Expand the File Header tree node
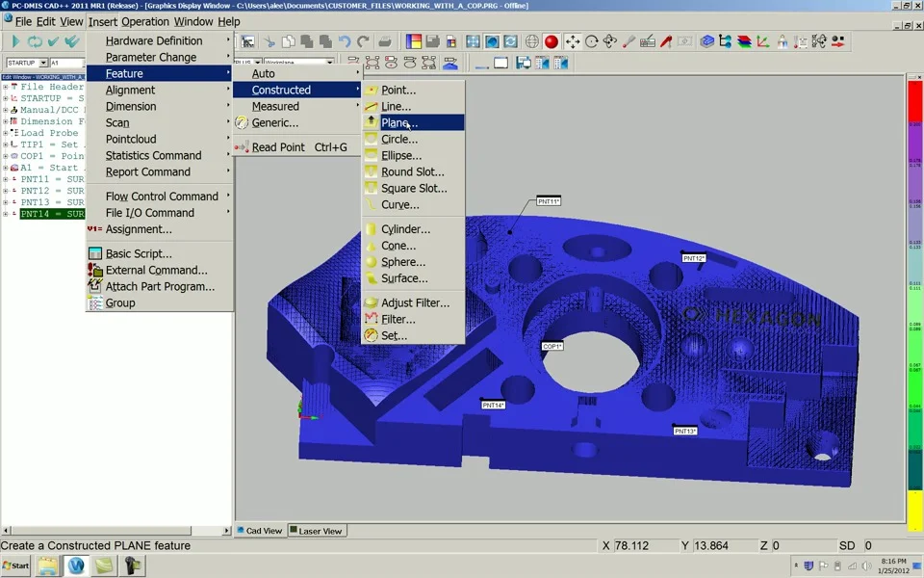Screen dimensions: 924x578 tap(6, 87)
